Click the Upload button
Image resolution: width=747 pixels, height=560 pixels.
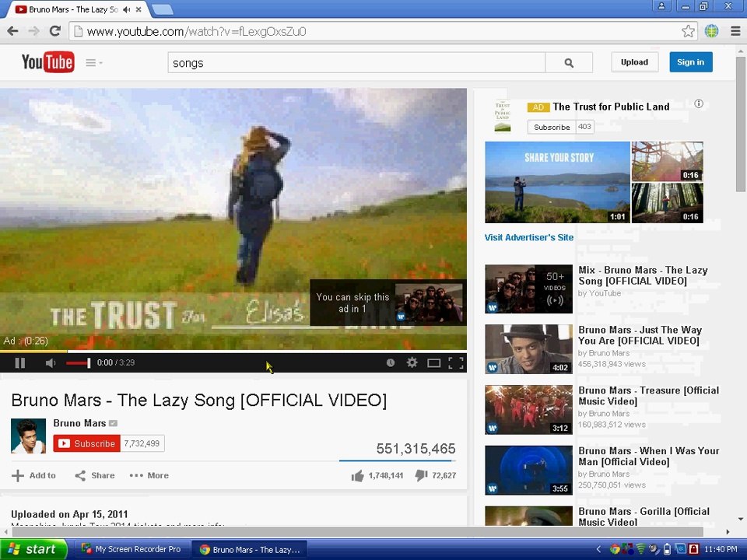pos(635,62)
